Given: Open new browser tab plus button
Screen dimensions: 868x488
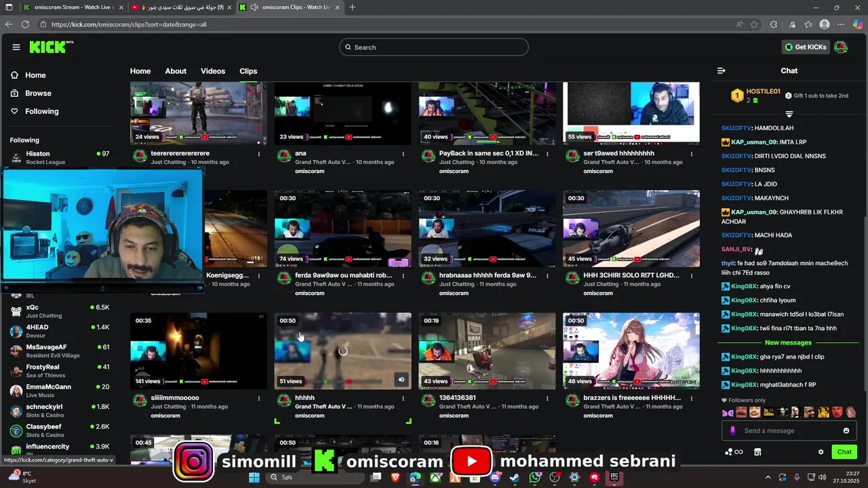Looking at the screenshot, I should [352, 7].
